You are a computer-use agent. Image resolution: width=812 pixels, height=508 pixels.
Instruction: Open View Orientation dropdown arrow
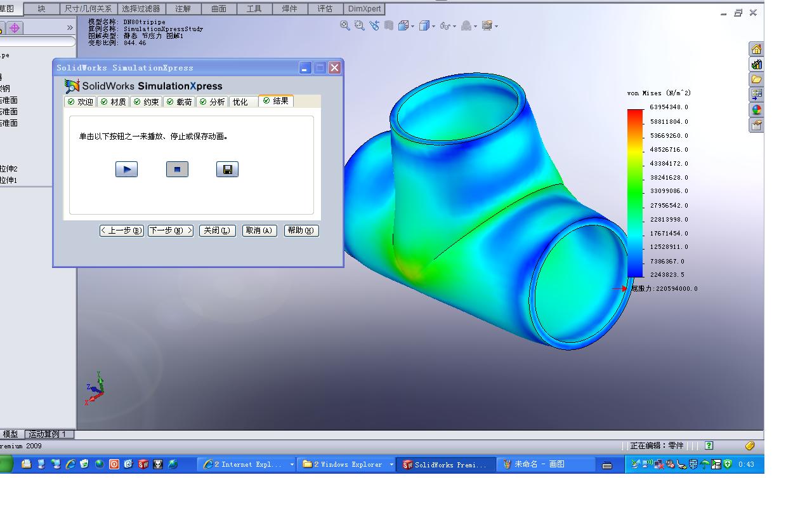(412, 27)
